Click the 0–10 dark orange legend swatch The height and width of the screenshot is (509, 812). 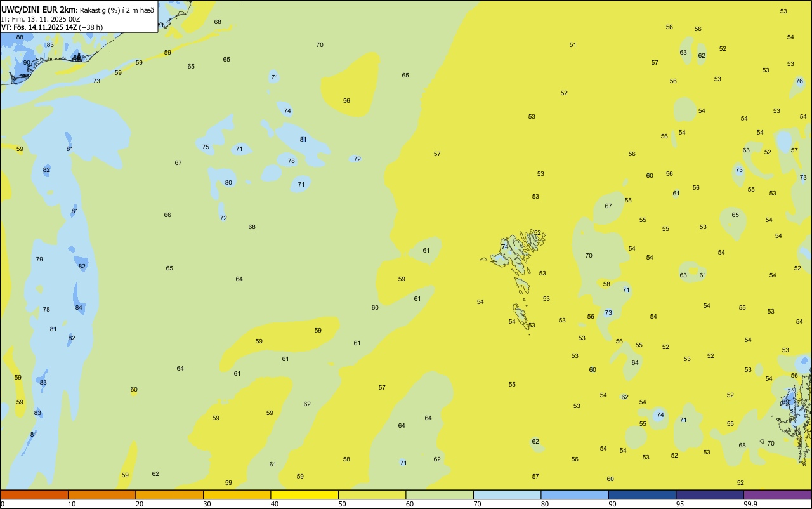point(34,494)
